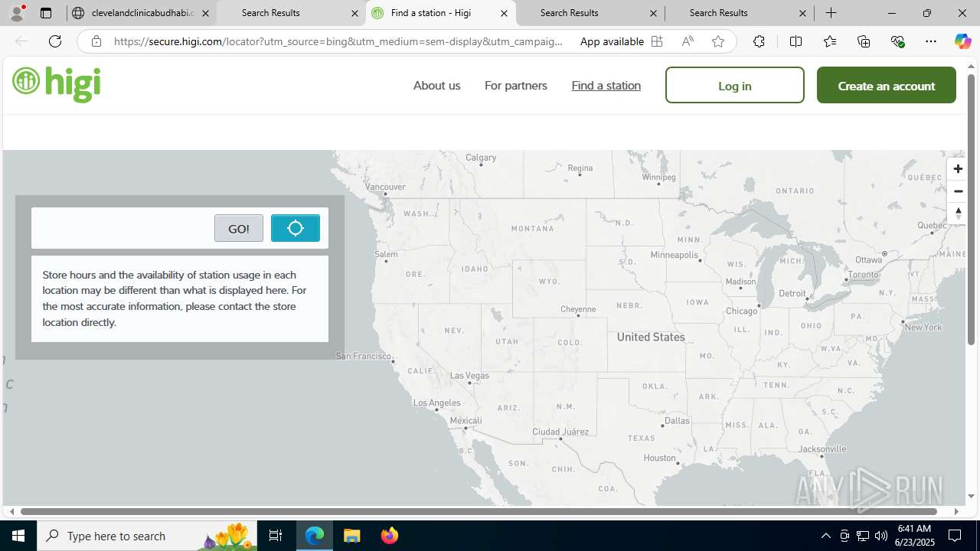Open Microsoft Edge from taskbar
Image resolution: width=980 pixels, height=551 pixels.
[x=315, y=536]
